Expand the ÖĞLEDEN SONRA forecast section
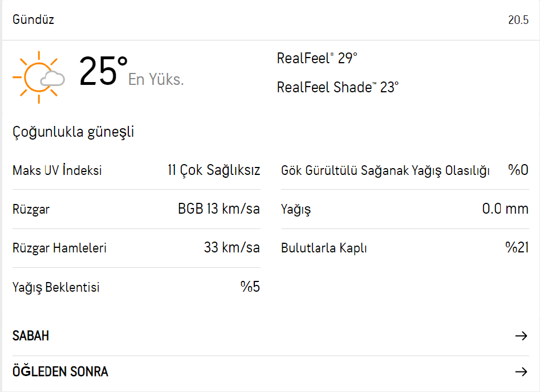This screenshot has width=540, height=392. [59, 371]
